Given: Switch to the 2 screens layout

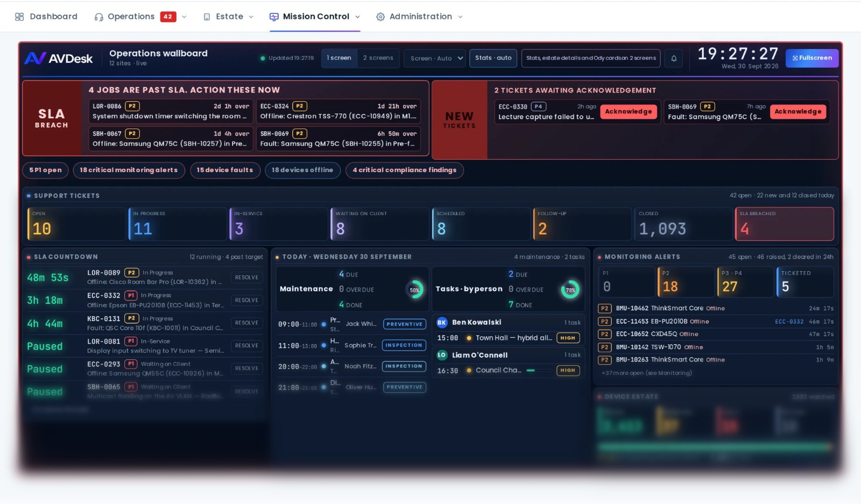Looking at the screenshot, I should tap(378, 58).
